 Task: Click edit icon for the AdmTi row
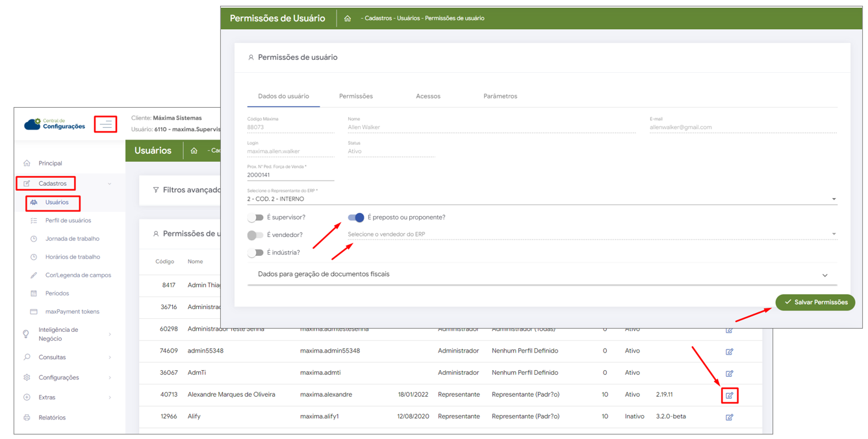(x=729, y=373)
